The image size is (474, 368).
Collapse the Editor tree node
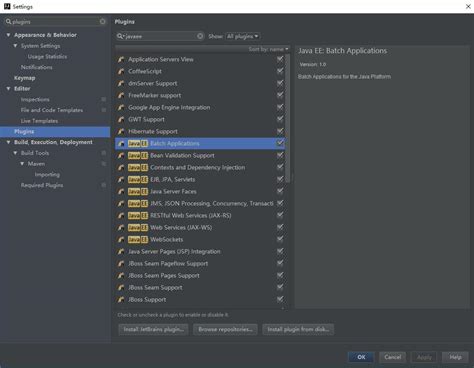[8, 89]
